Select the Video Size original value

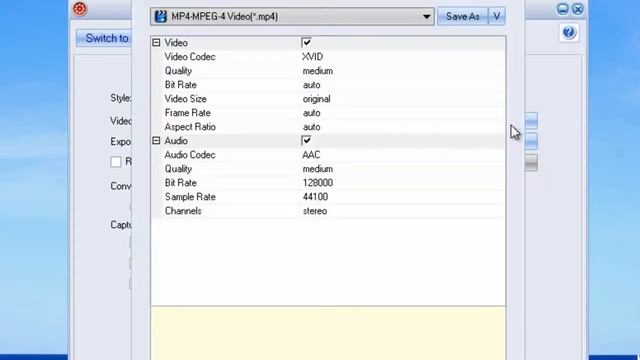coord(316,99)
